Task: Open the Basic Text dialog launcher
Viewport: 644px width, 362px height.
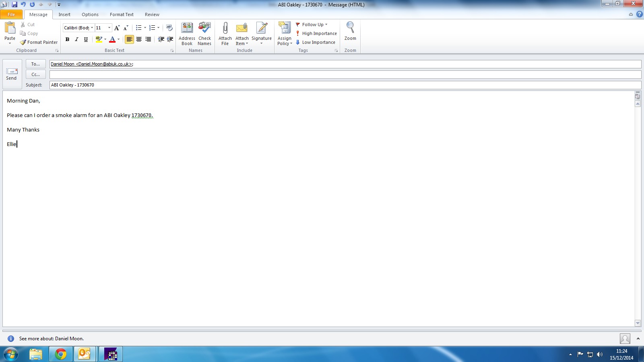Action: tap(172, 51)
